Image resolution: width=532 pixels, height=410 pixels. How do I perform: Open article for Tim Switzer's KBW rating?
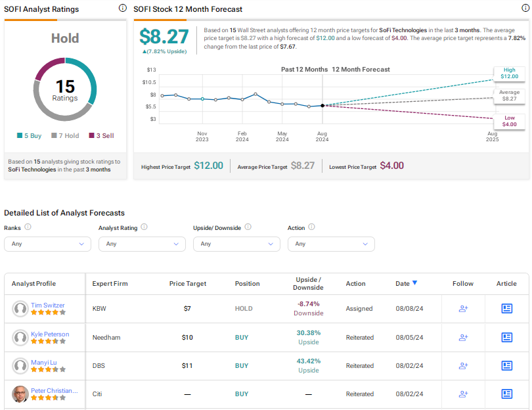pyautogui.click(x=506, y=309)
